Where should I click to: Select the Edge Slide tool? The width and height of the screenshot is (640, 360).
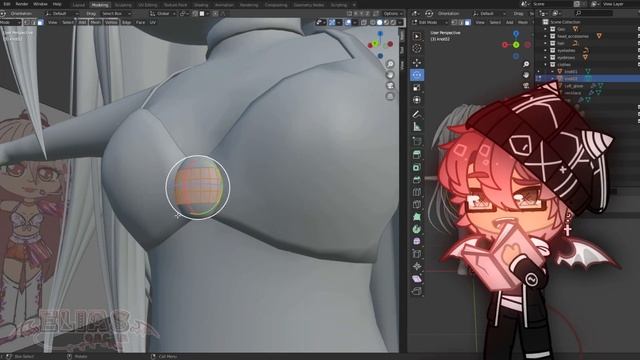point(417,254)
